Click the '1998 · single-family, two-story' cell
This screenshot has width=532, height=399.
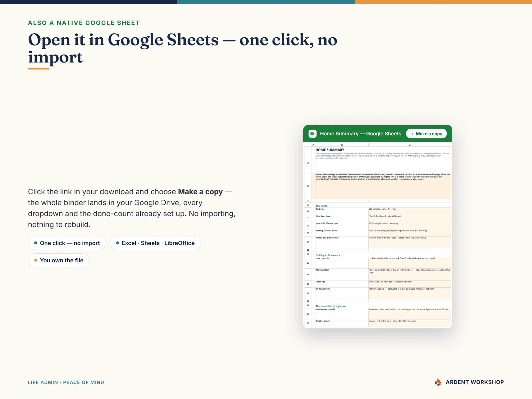pyautogui.click(x=410, y=226)
